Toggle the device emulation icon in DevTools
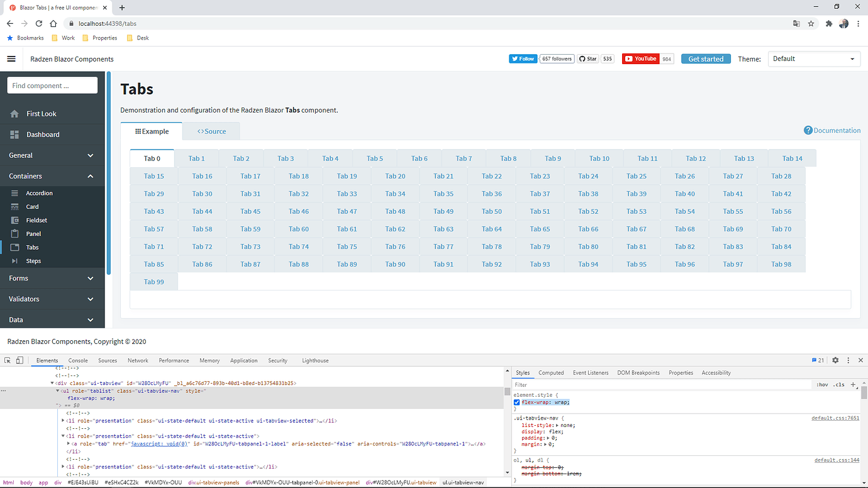This screenshot has width=868, height=488. point(19,360)
